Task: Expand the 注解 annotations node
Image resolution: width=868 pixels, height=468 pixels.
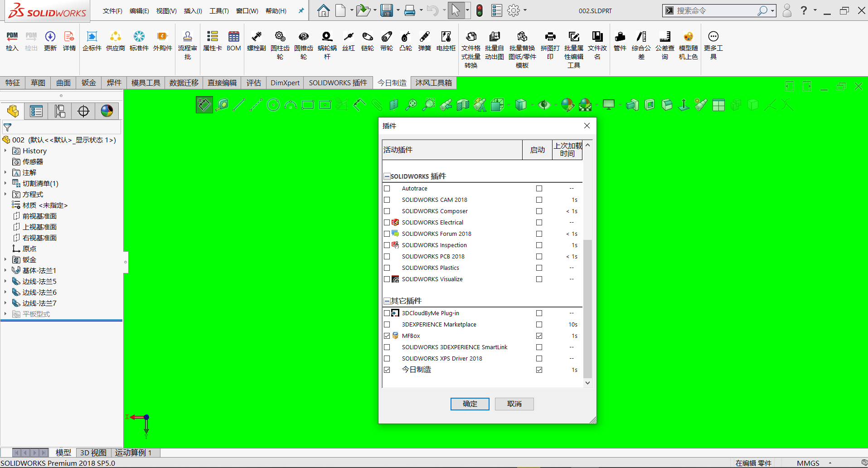Action: 5,173
